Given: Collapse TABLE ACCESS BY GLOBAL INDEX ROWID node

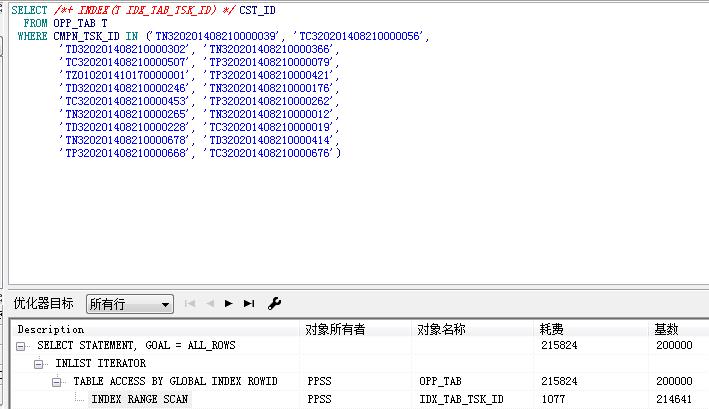Looking at the screenshot, I should pyautogui.click(x=57, y=382).
